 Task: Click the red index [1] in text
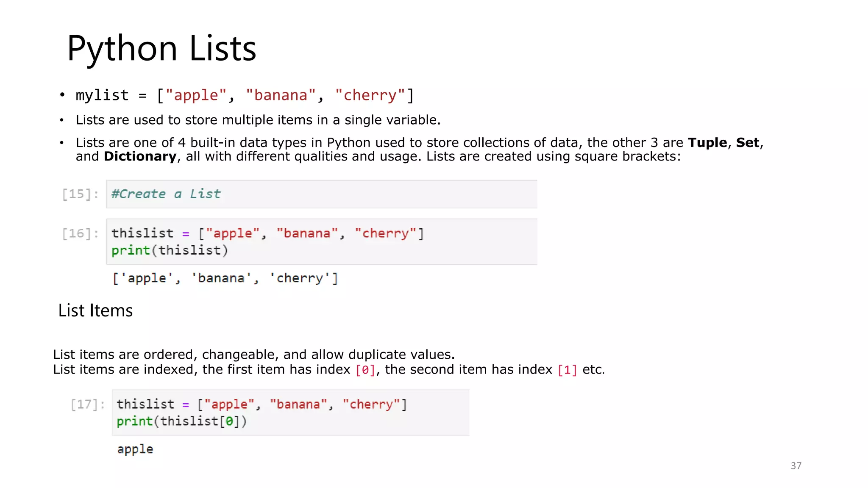567,370
